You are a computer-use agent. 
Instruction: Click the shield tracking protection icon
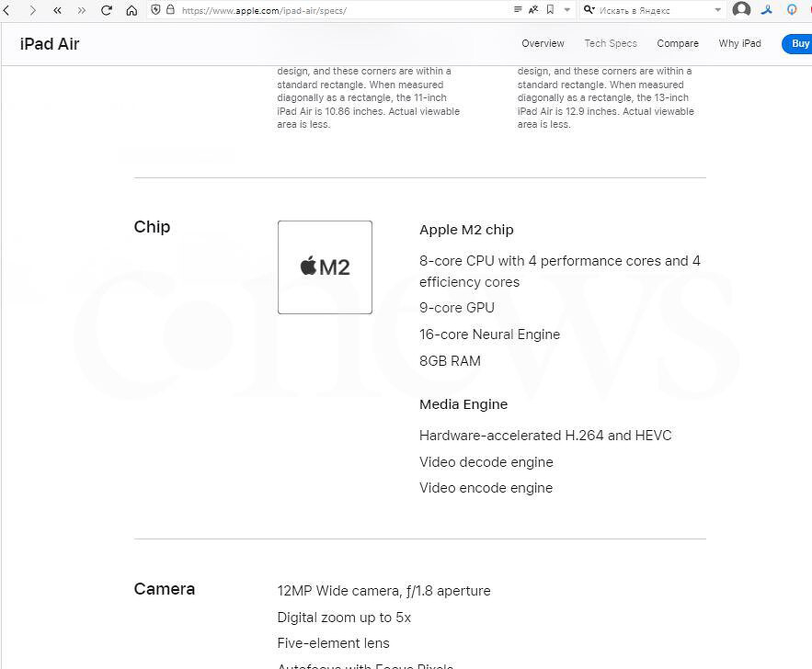tap(155, 9)
